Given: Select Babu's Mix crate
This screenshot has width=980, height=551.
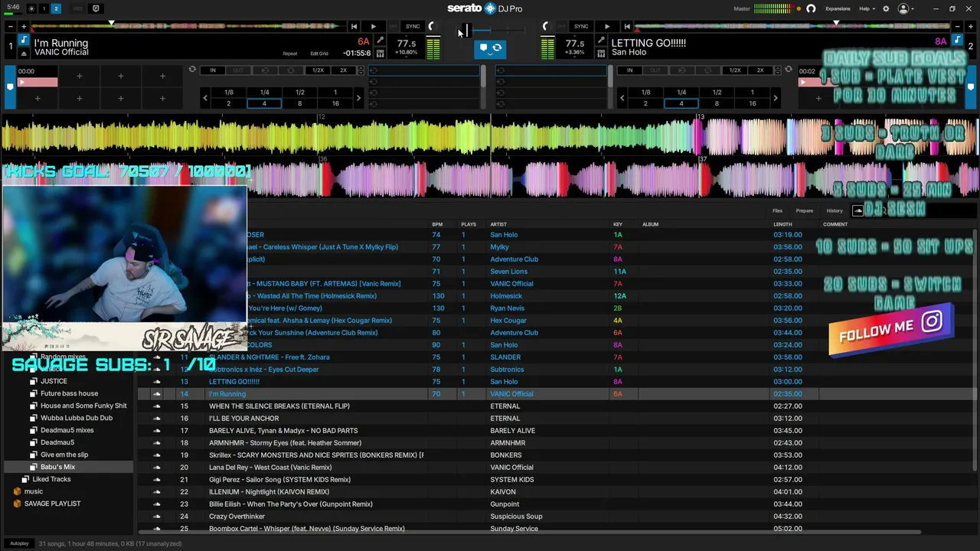Looking at the screenshot, I should click(57, 467).
